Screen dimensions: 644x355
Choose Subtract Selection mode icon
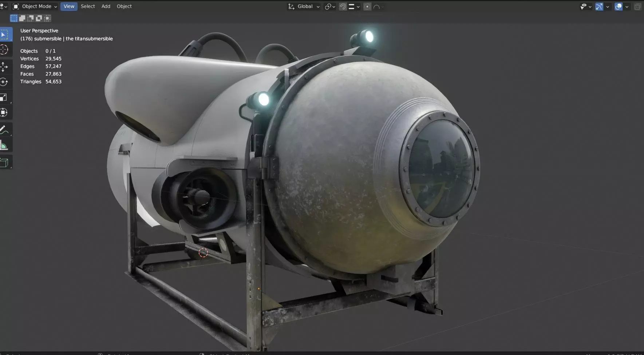point(31,18)
